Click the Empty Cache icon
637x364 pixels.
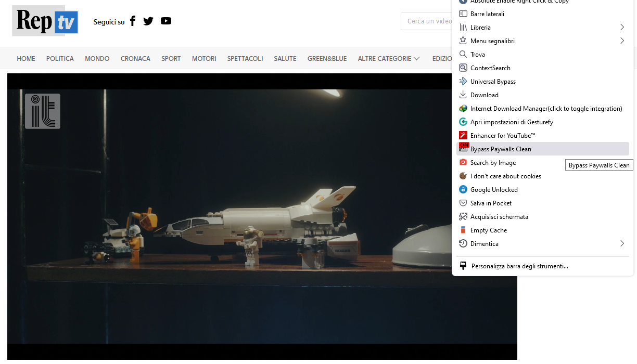point(463,230)
